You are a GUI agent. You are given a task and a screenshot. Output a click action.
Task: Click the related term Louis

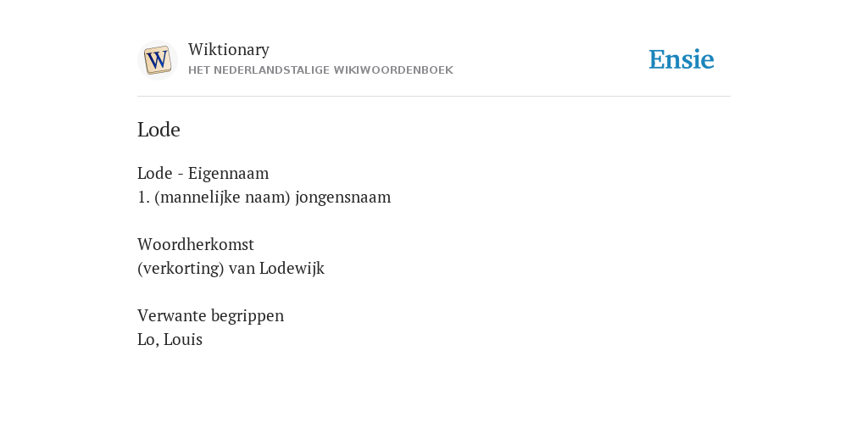tap(183, 339)
